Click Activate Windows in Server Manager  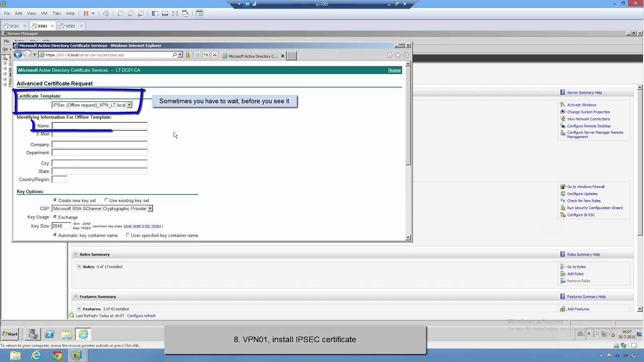582,105
